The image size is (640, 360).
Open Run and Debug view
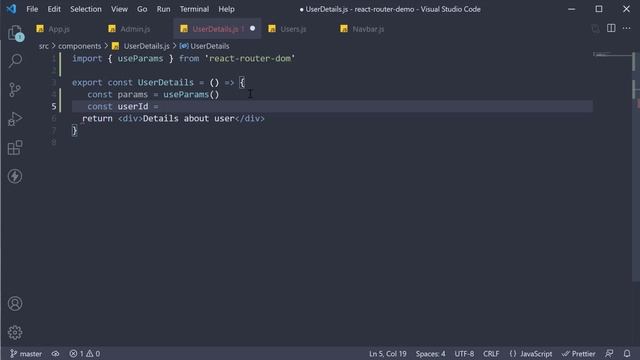pyautogui.click(x=15, y=119)
